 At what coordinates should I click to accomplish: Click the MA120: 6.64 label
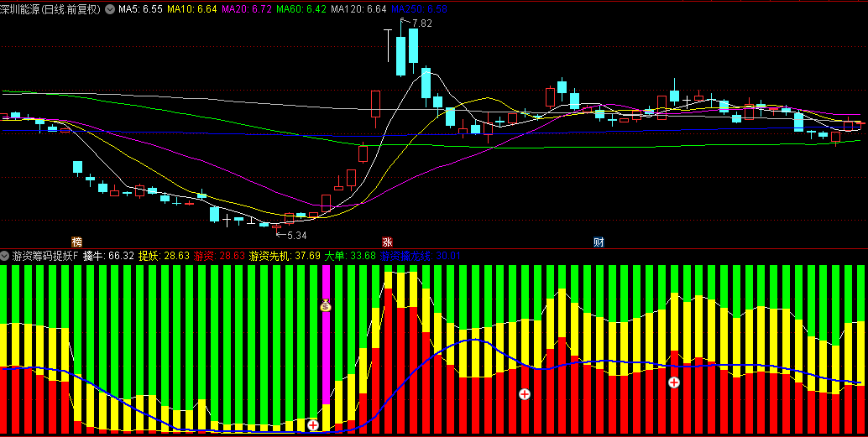point(358,9)
